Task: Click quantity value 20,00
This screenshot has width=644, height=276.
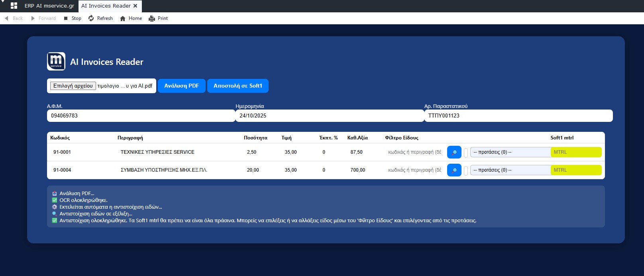Action: 253,170
